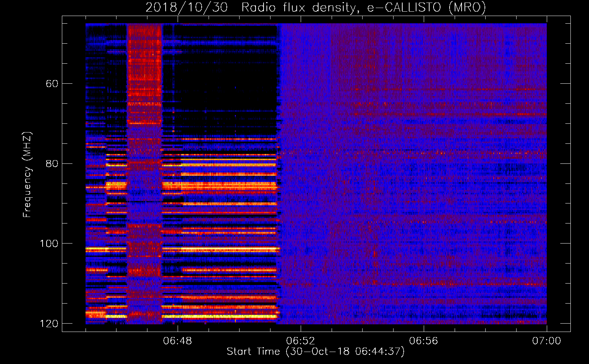The width and height of the screenshot is (589, 364).
Task: Click the 80 frequency tick label
Action: (52, 163)
